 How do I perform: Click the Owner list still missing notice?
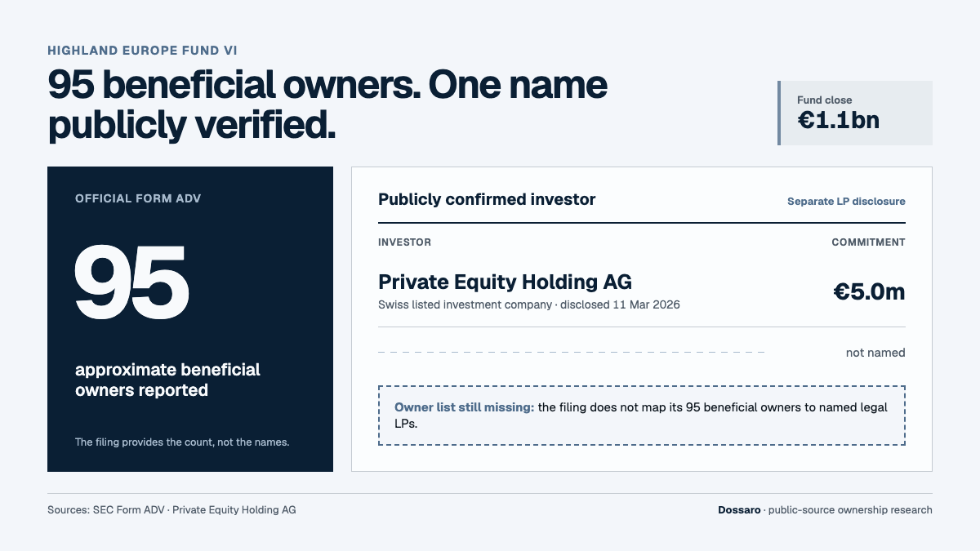(642, 415)
